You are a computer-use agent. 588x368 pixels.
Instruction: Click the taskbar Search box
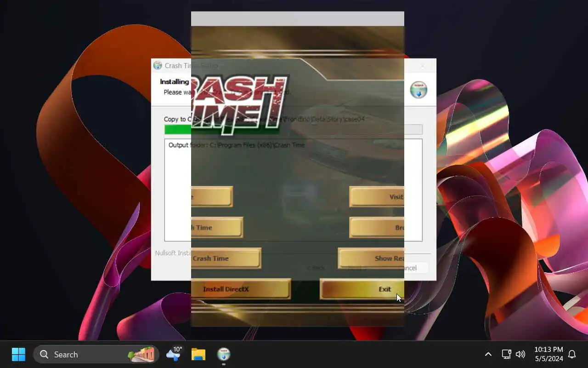pos(96,354)
